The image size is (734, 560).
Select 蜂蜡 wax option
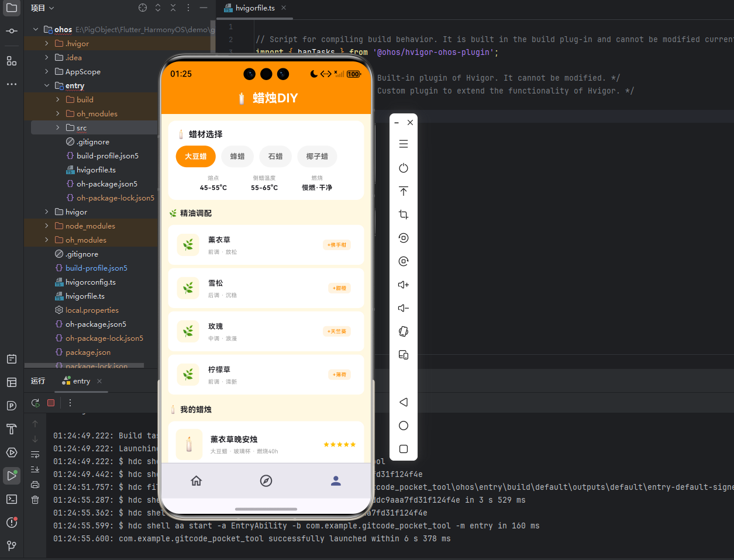pos(237,157)
